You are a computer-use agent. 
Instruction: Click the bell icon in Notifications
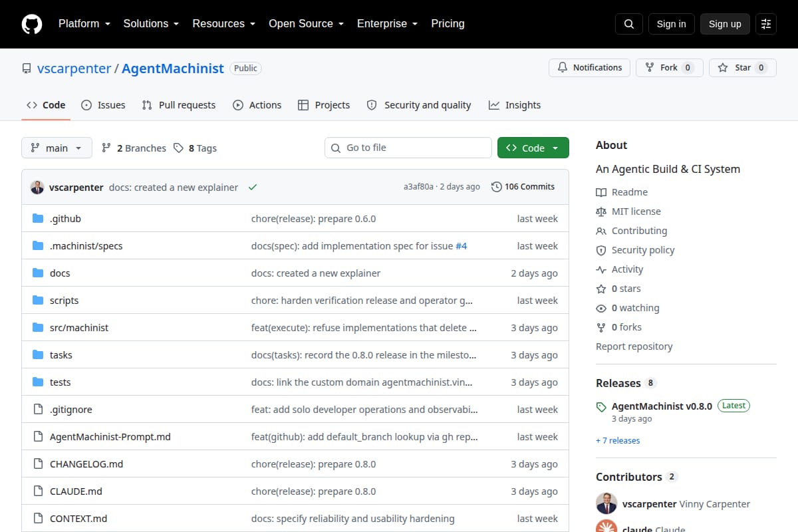563,68
